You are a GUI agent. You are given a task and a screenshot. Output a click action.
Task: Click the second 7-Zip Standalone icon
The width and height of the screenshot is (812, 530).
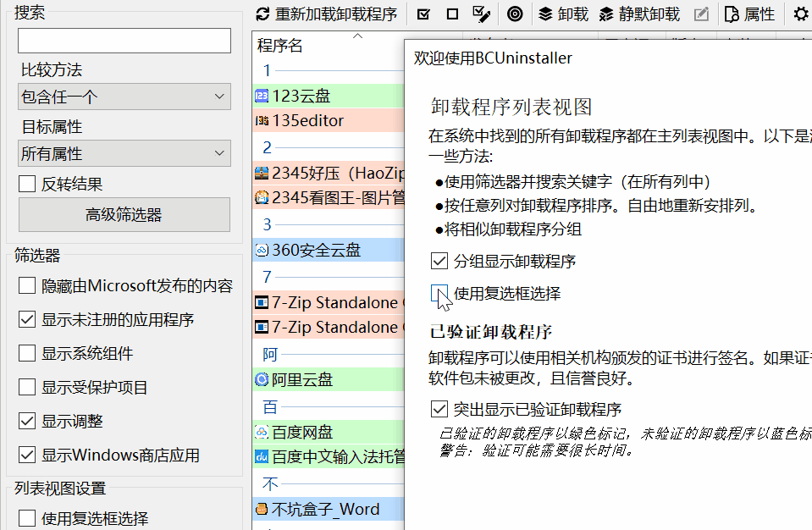262,327
